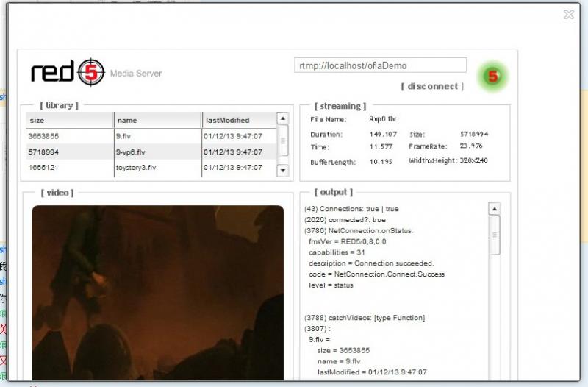Click the Red5 Media Server logo
This screenshot has width=588, height=387.
pos(96,71)
